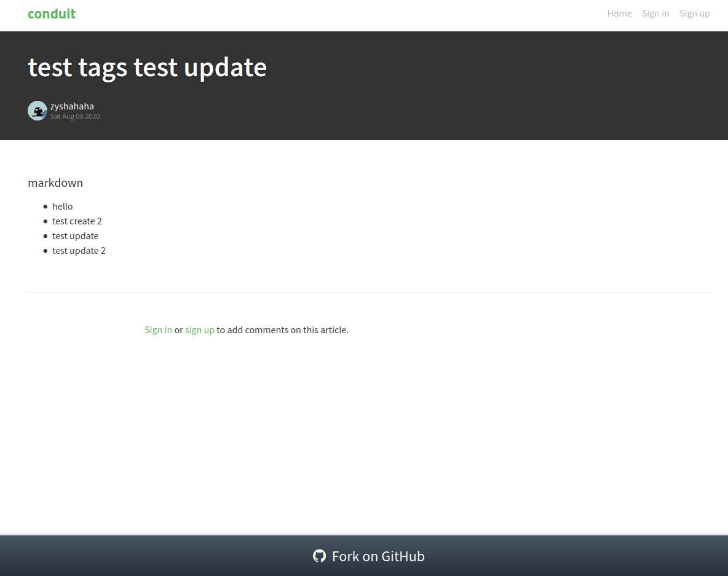728x576 pixels.
Task: Open author profile zyshahaha
Action: (x=72, y=106)
